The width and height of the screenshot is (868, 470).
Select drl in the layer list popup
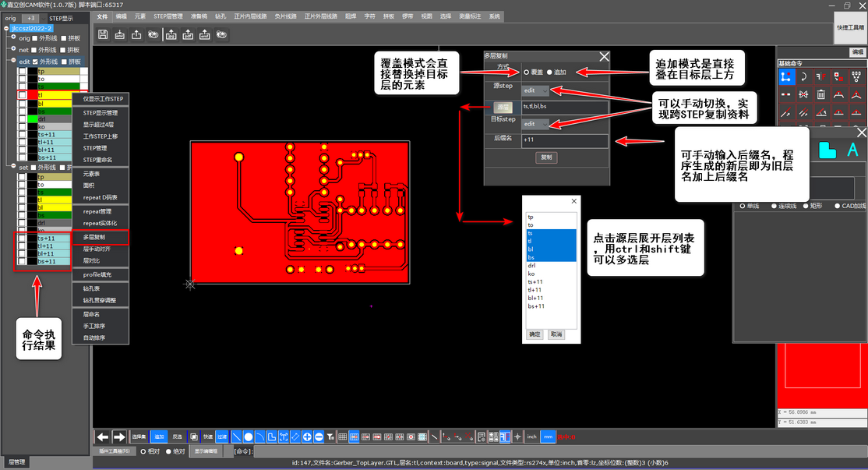click(552, 266)
